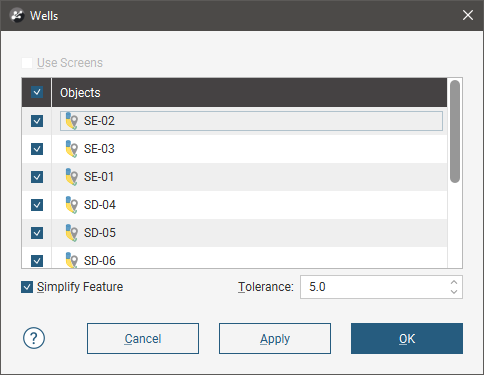
Task: Click the SD-06 well icon
Action: [72, 260]
